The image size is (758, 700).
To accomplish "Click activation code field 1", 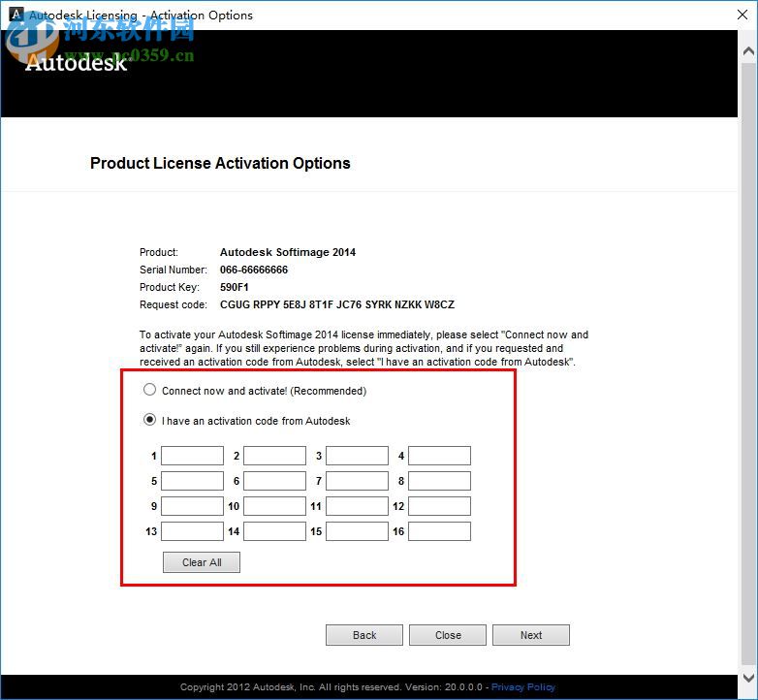I will [x=192, y=456].
